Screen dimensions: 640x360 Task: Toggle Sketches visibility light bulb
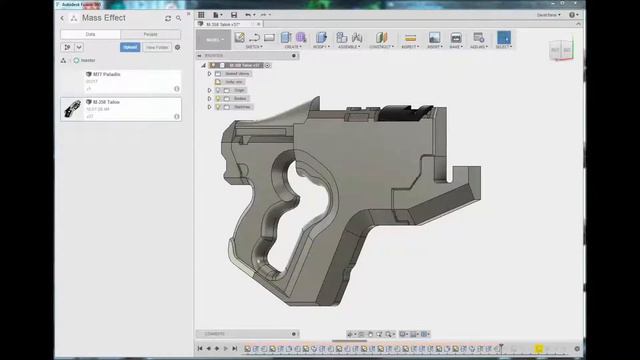218,107
